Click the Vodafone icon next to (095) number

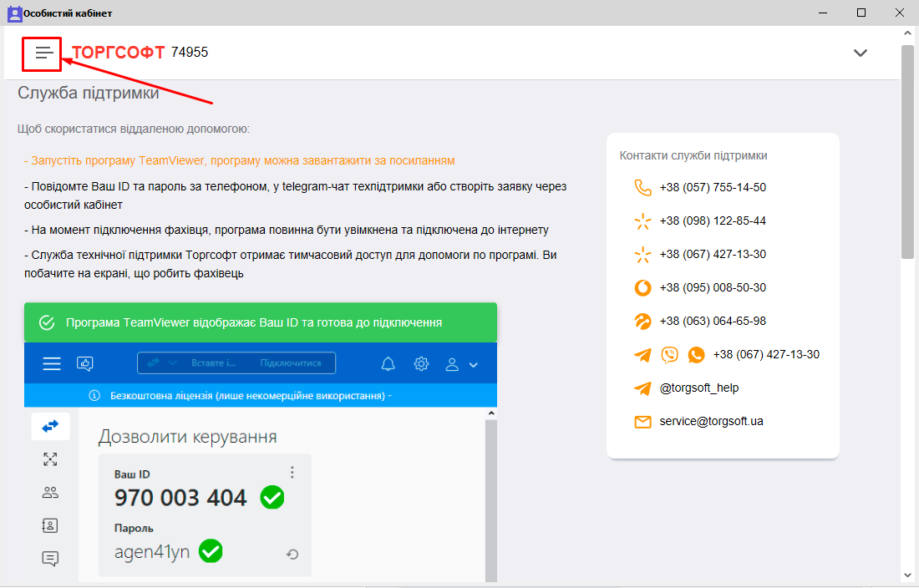[x=642, y=288]
